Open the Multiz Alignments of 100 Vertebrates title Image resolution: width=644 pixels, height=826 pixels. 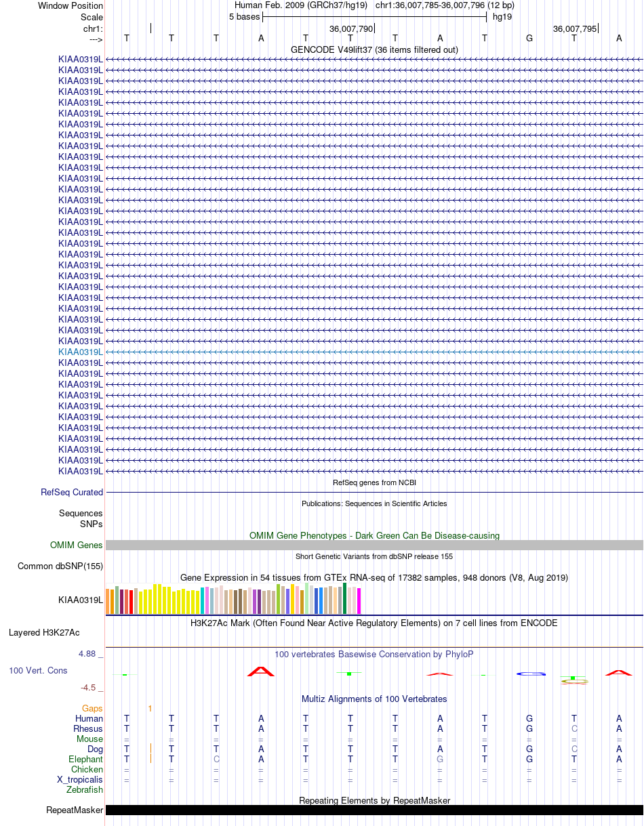[x=374, y=699]
